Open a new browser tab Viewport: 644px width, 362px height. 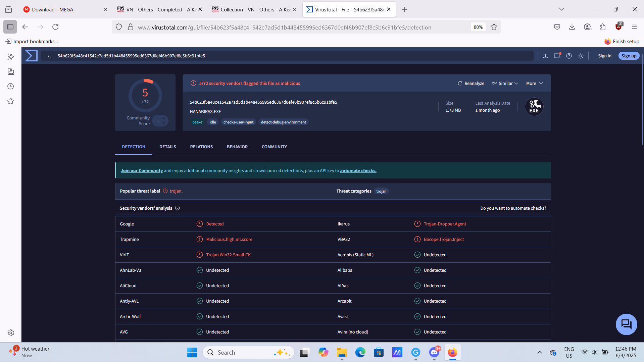click(x=404, y=9)
